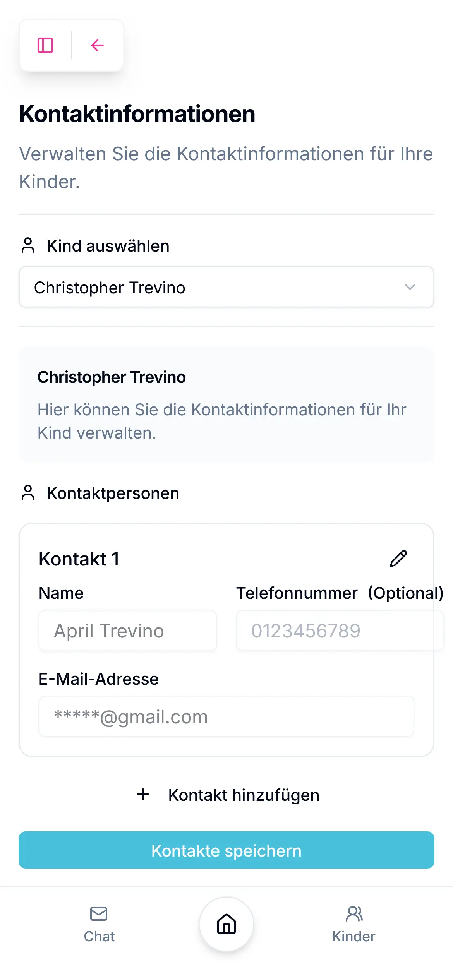Screen dimensions: 453x980
Task: Click the Kontakt hinzufügen text
Action: 244,795
